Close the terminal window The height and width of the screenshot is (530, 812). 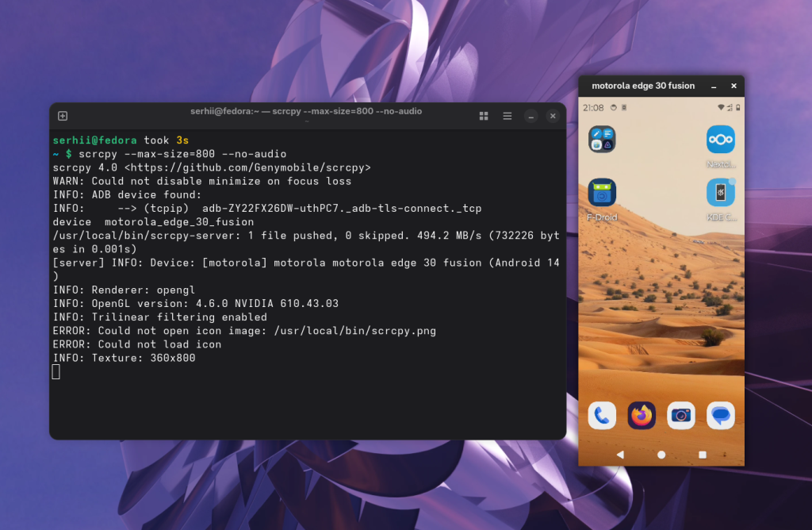553,116
